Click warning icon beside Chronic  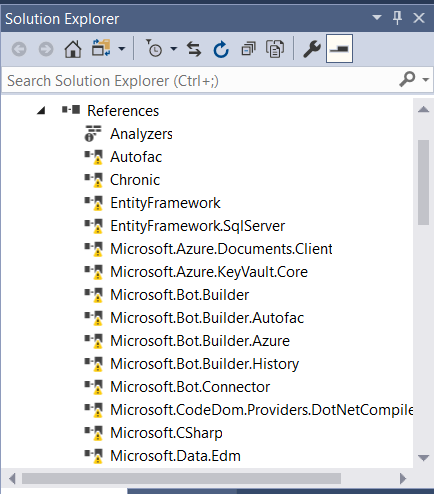coord(98,183)
